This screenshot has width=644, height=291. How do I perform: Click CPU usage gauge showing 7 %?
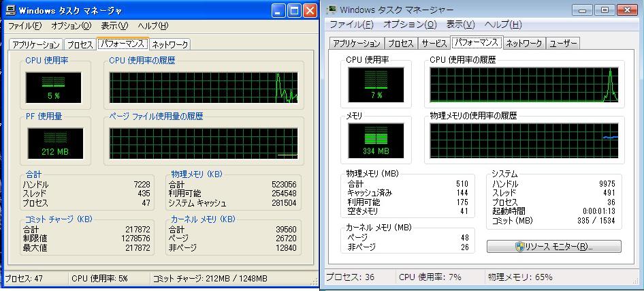(376, 85)
